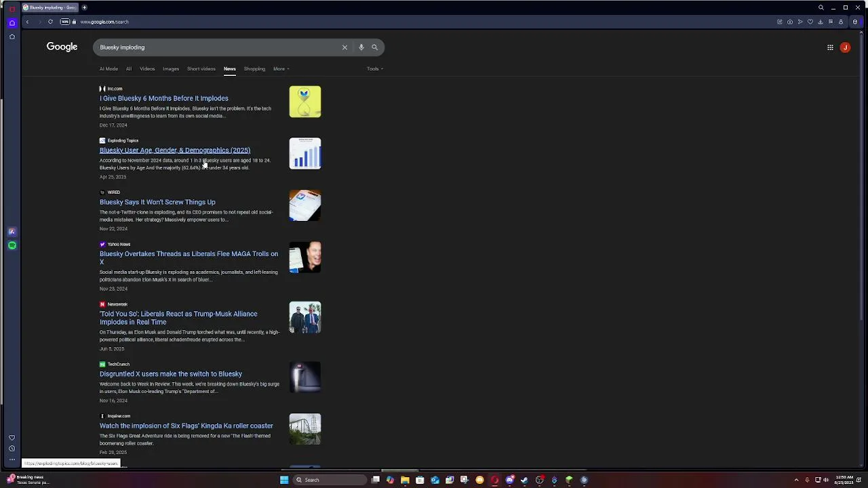This screenshot has width=868, height=488.
Task: Open Bluesky User Age, Gender & Demographics link
Action: tap(175, 150)
